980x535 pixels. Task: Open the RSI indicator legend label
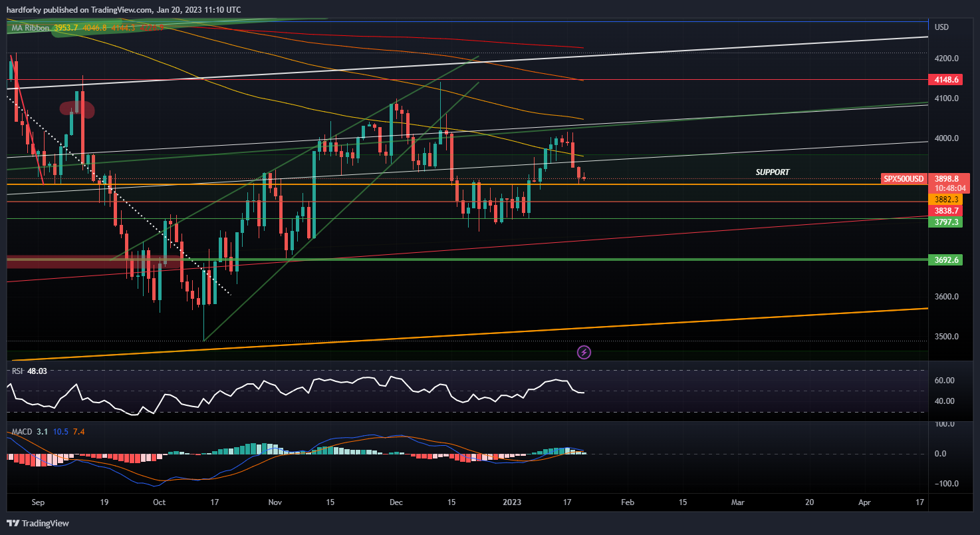tap(17, 370)
